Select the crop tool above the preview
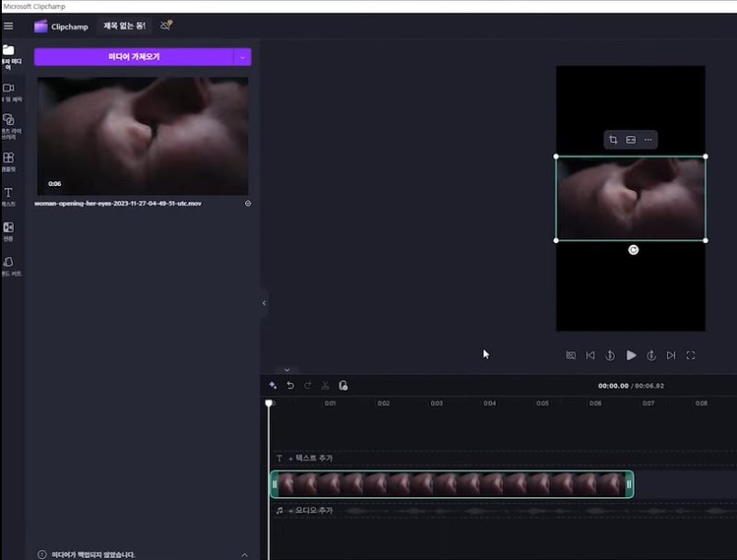The width and height of the screenshot is (737, 560). pyautogui.click(x=612, y=139)
